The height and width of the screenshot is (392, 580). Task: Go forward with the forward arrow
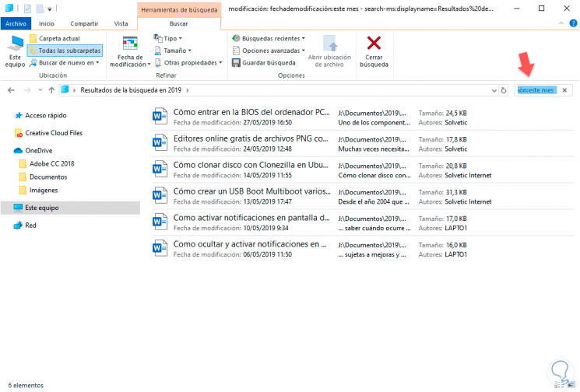pyautogui.click(x=27, y=90)
